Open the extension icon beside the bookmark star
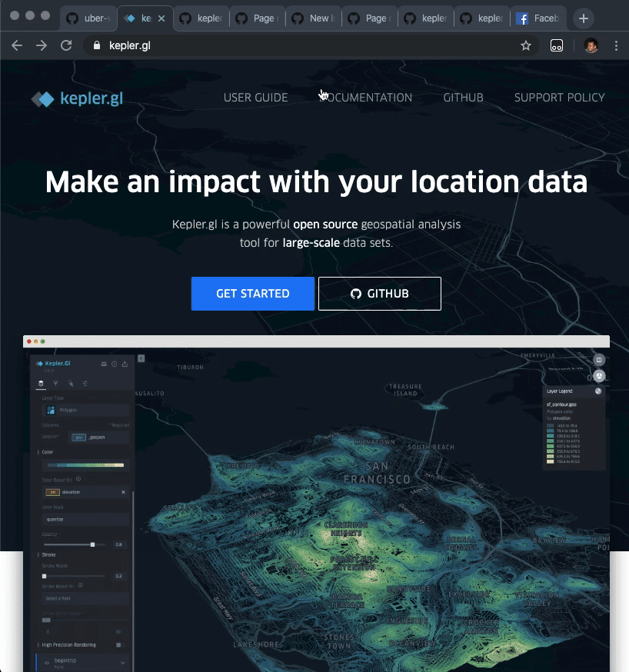This screenshot has height=672, width=629. (557, 45)
